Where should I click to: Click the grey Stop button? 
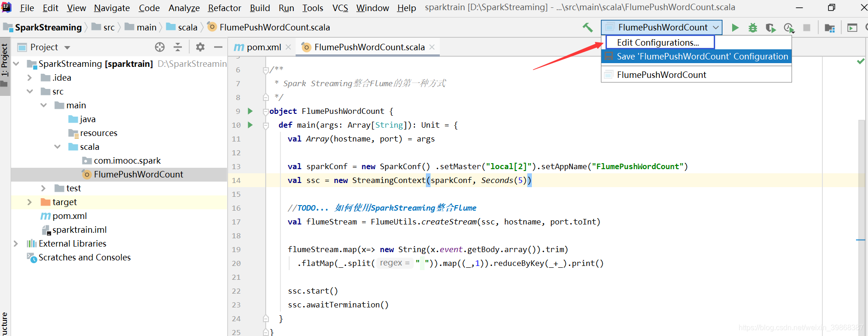coord(807,28)
